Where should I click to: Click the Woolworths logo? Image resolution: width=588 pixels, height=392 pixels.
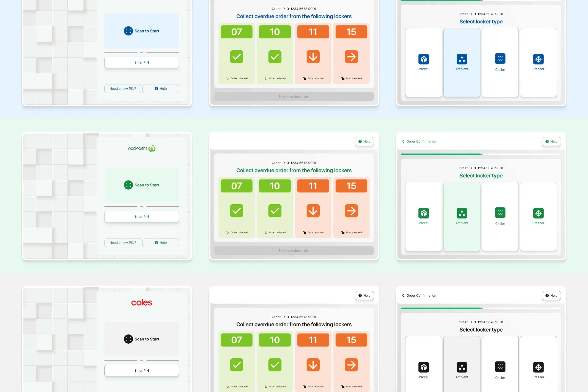(142, 149)
